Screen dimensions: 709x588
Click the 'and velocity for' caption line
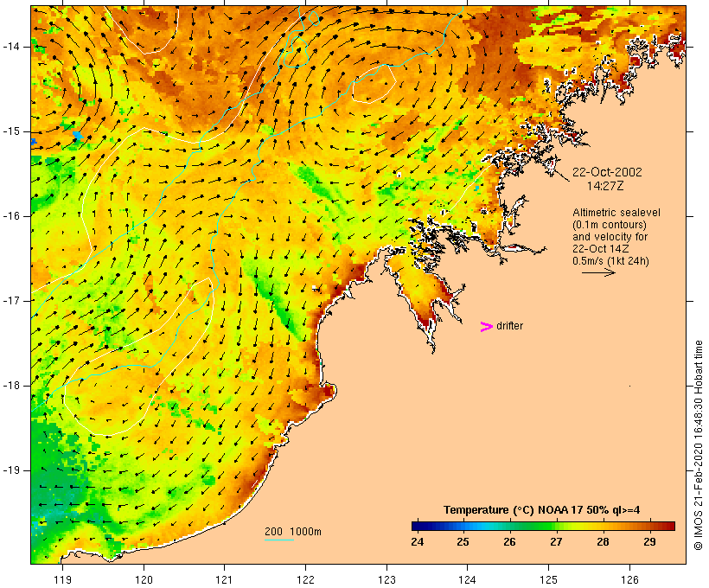click(610, 237)
